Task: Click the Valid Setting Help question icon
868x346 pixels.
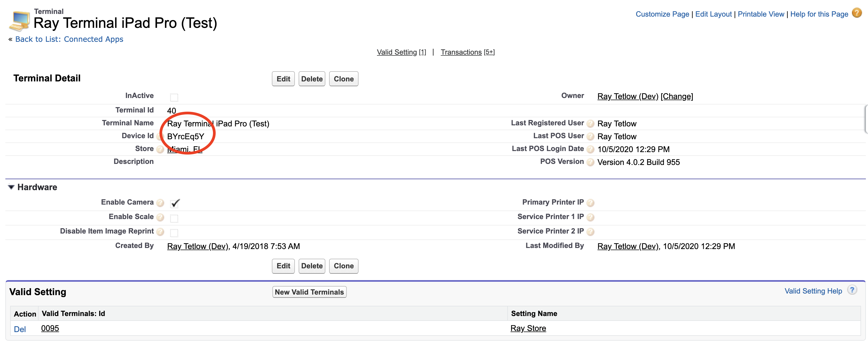Action: (x=852, y=290)
